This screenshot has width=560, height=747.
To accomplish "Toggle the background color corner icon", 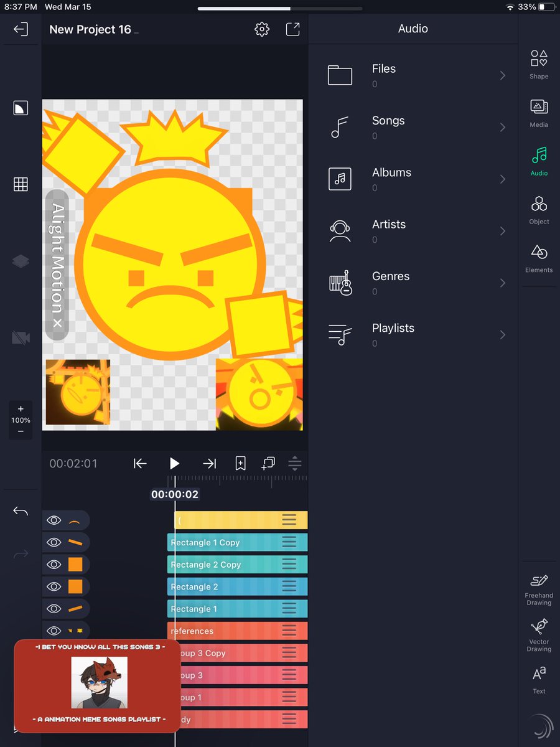I will (x=21, y=108).
